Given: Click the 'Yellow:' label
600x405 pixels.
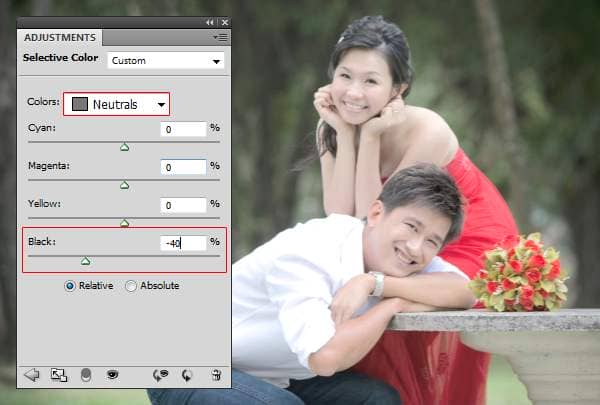Looking at the screenshot, I should [x=44, y=204].
